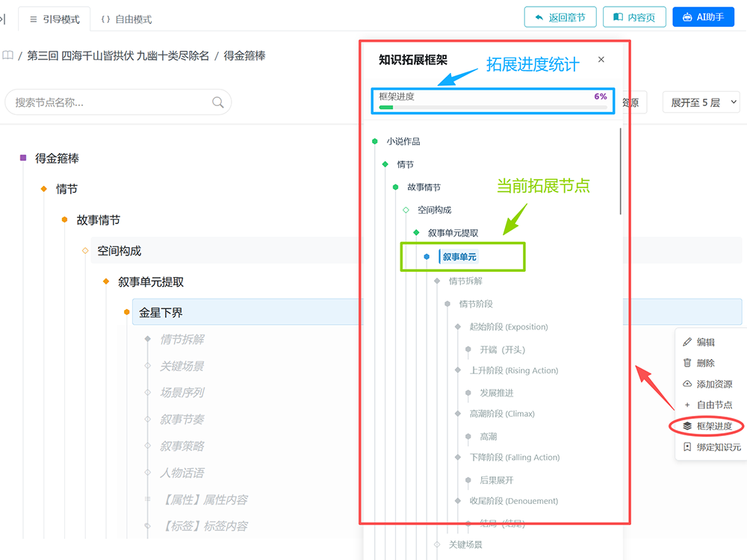Click the 框架进度 progress bar
This screenshot has width=747, height=560.
click(x=493, y=108)
